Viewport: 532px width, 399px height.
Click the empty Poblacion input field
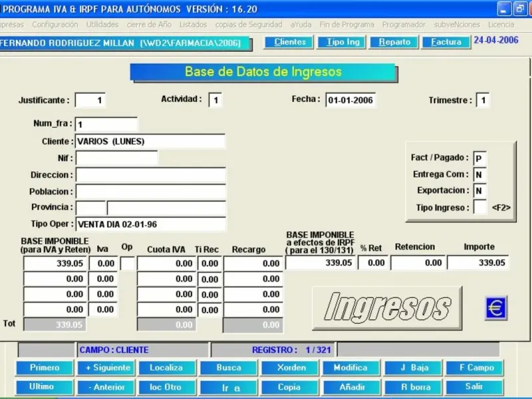151,192
